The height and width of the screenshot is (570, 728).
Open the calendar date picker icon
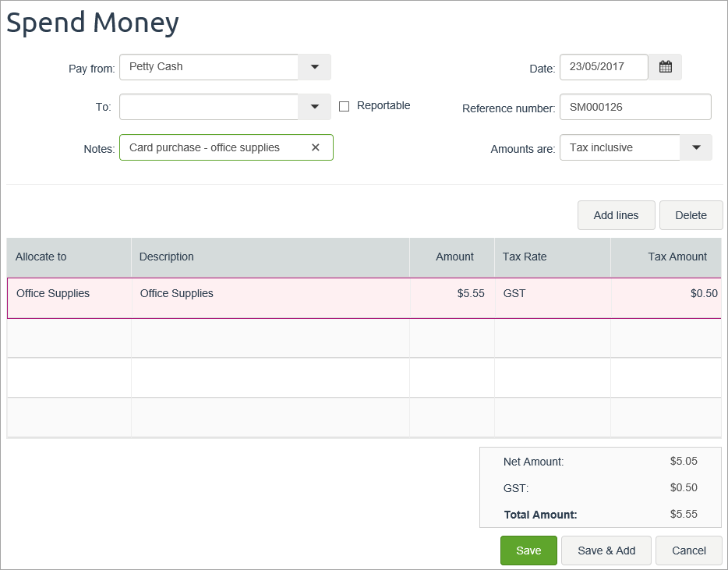pos(665,67)
